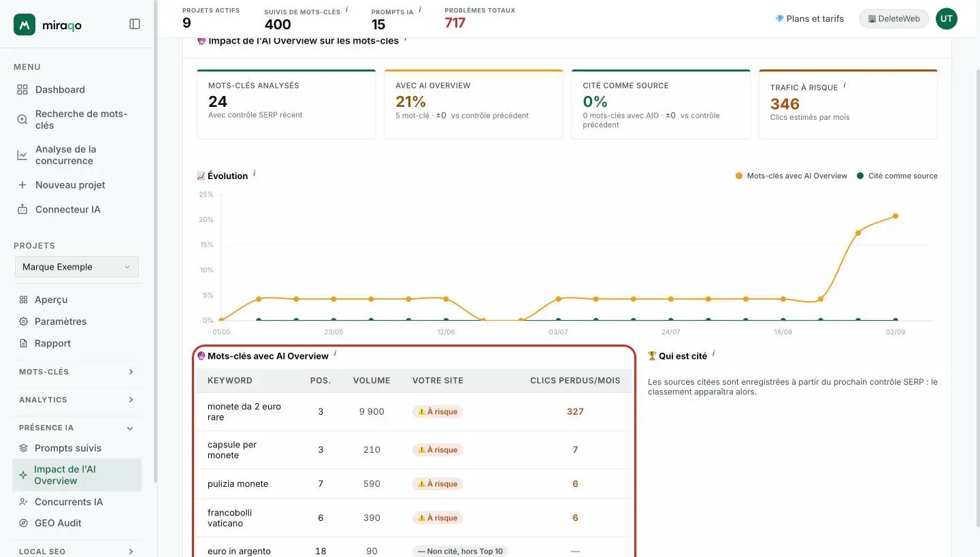Screen dimensions: 980x557
Task: Click the Analyse de la concurrence chart icon
Action: (22, 155)
